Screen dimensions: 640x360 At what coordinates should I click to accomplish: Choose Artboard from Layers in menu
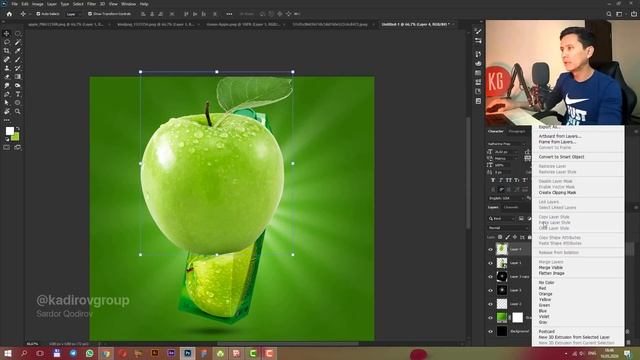point(560,136)
